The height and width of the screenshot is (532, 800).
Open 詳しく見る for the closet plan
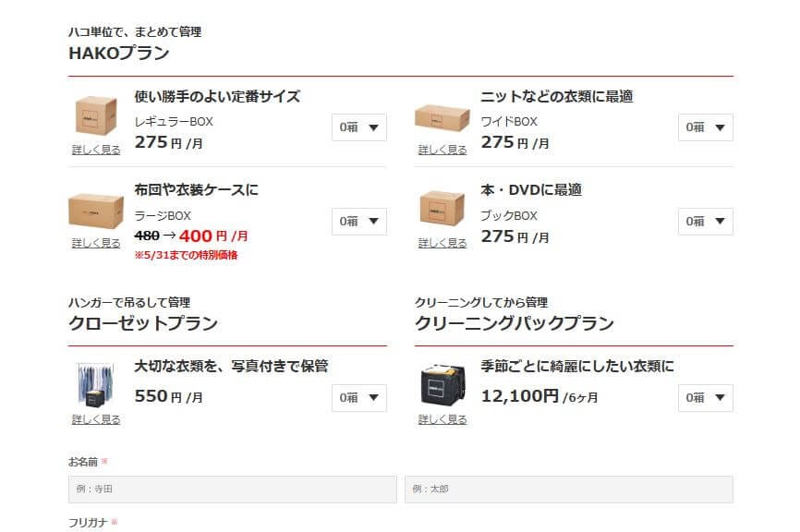coord(96,419)
